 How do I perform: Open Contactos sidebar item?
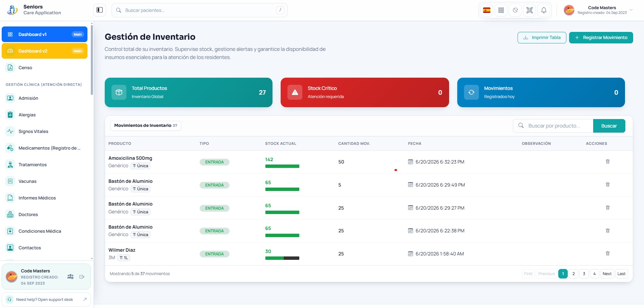point(44,248)
